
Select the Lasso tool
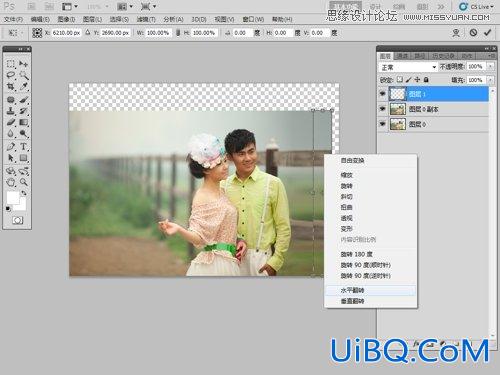coord(11,75)
